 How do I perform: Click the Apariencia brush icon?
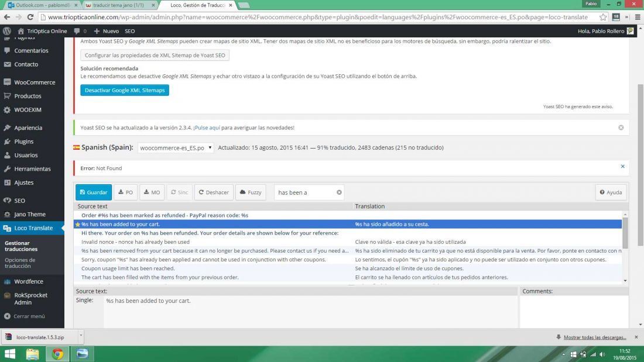point(7,127)
